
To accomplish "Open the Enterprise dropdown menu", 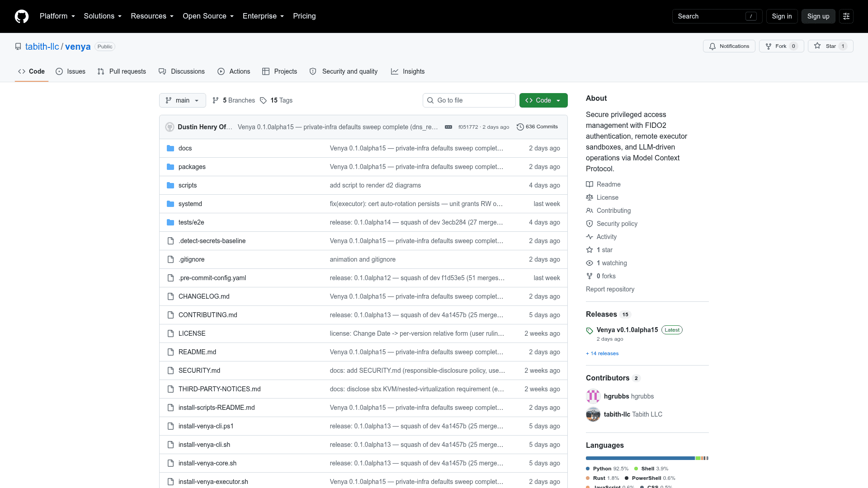I will coord(263,16).
